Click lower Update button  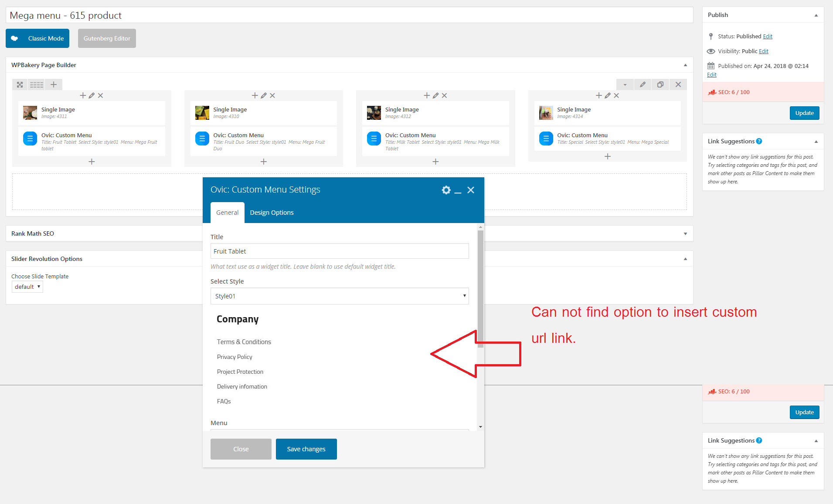[x=804, y=412]
